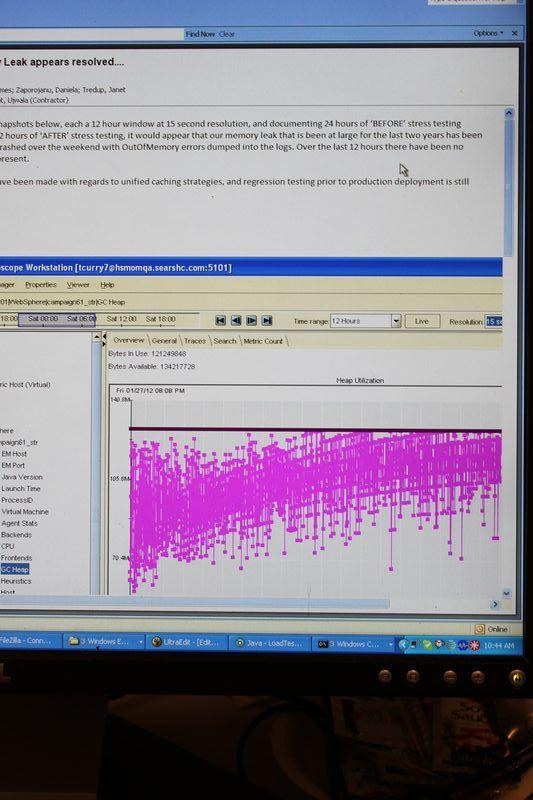This screenshot has width=533, height=800.
Task: Click the Online status indicator
Action: 492,629
